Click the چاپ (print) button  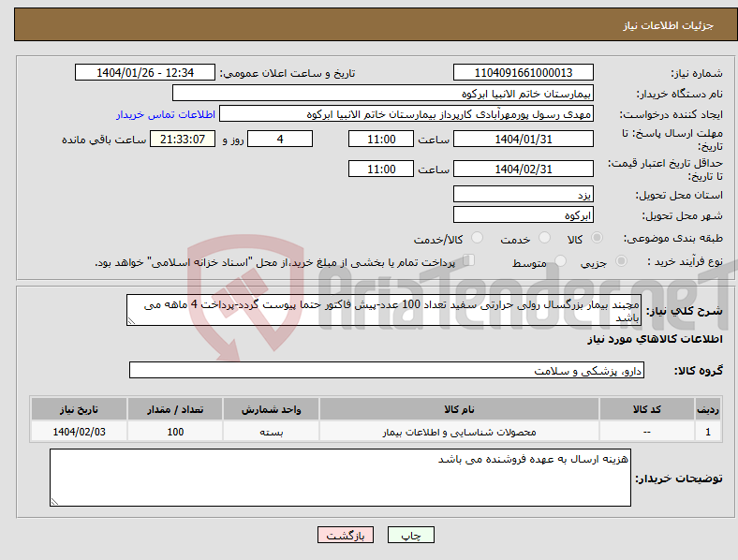tap(410, 535)
